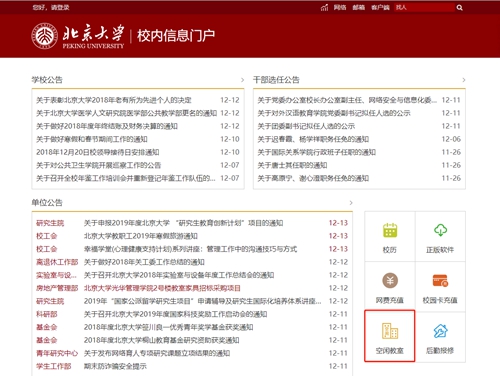This screenshot has width=500, height=376.
Task: Open notice 关于做好2018年关工委工作总结的通知
Action: click(x=144, y=262)
